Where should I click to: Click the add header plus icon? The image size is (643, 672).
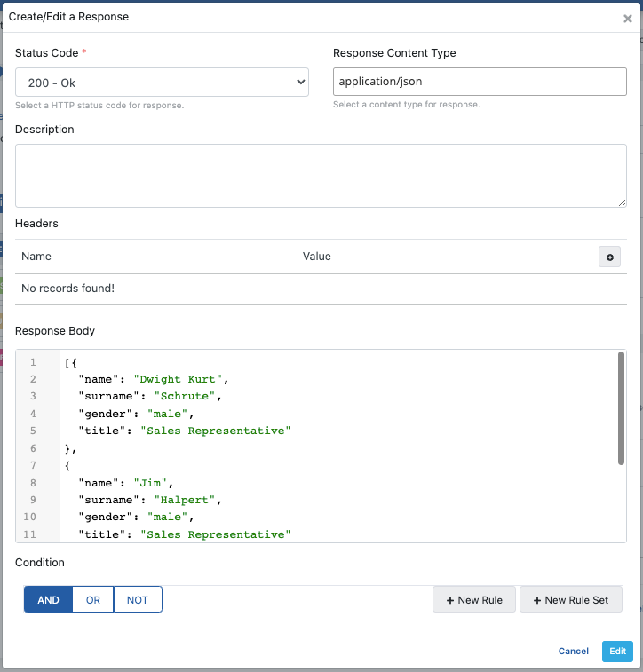coord(609,257)
